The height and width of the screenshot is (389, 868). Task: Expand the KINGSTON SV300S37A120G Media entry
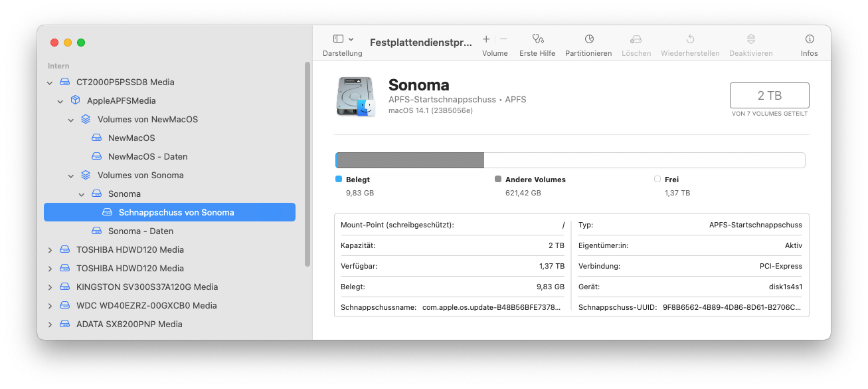coord(50,287)
